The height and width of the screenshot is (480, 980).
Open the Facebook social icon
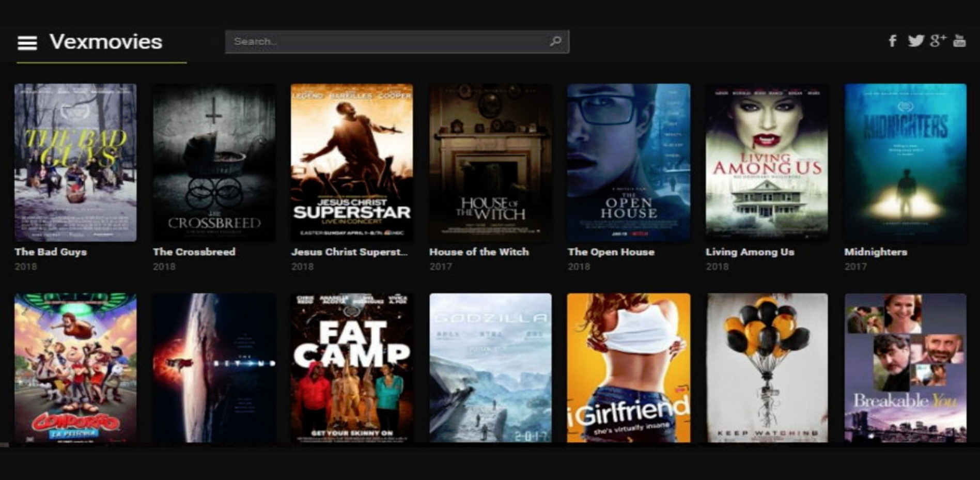pos(892,41)
